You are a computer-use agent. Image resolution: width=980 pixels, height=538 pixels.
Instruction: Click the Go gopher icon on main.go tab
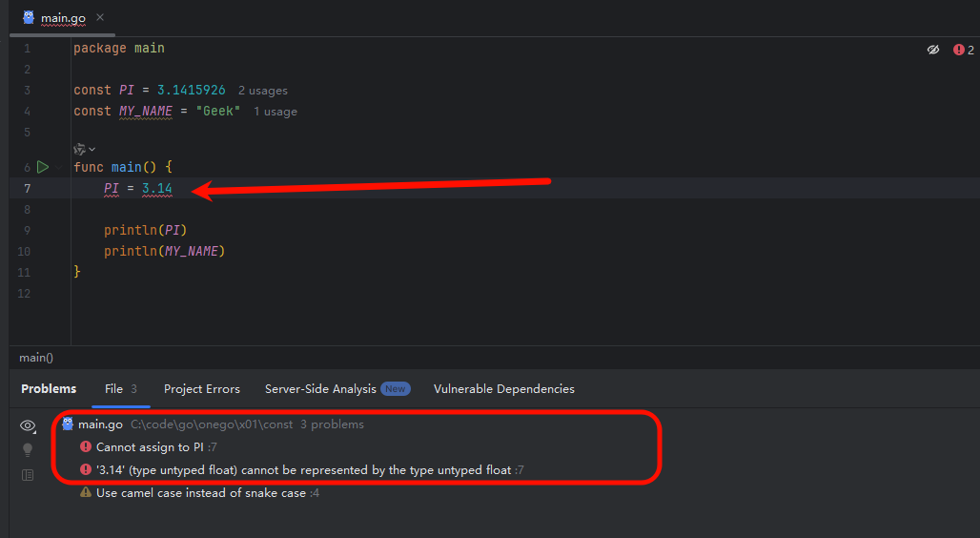point(29,17)
